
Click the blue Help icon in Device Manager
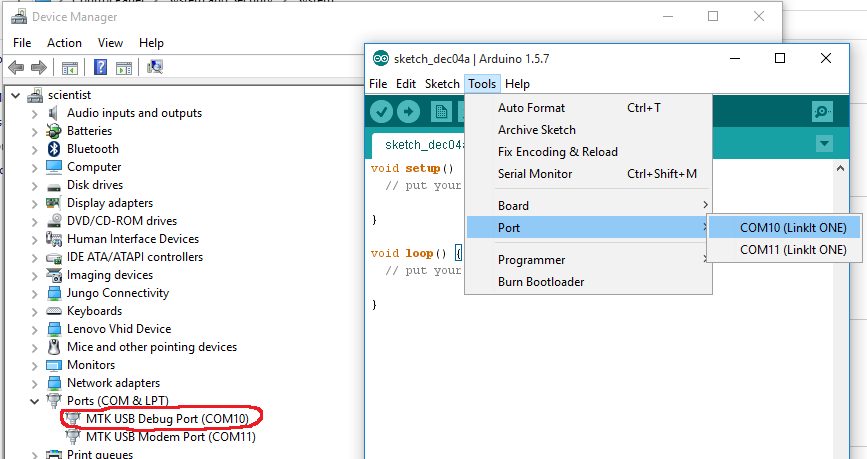[100, 67]
